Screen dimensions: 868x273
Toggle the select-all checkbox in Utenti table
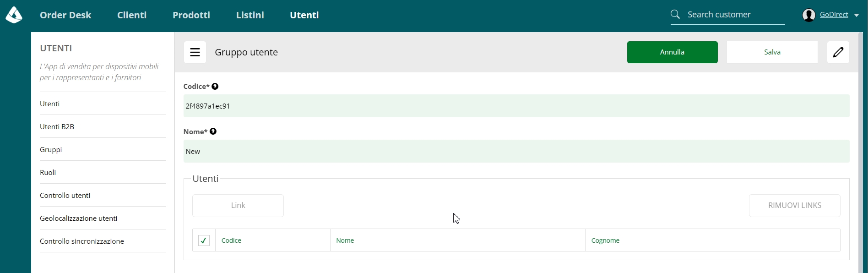[x=204, y=240]
